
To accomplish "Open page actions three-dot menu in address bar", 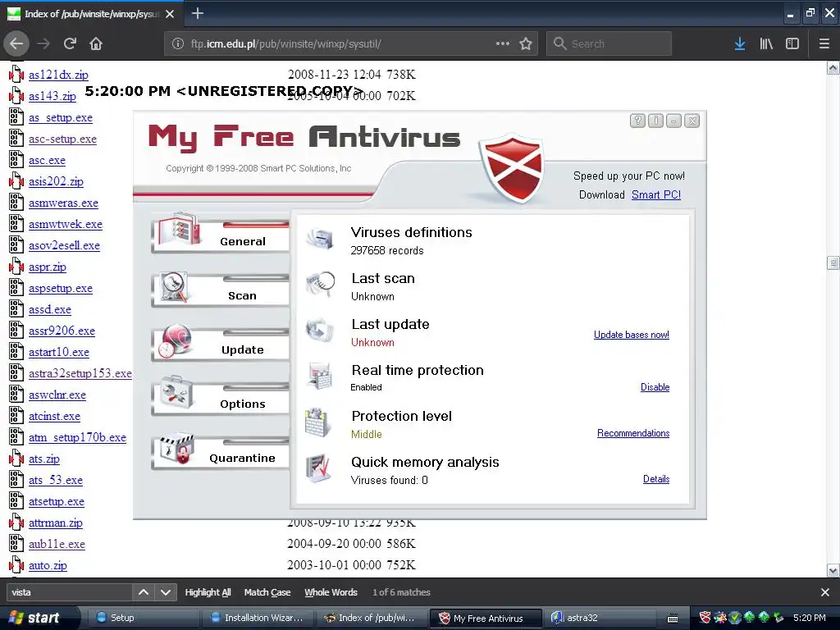I will (503, 43).
